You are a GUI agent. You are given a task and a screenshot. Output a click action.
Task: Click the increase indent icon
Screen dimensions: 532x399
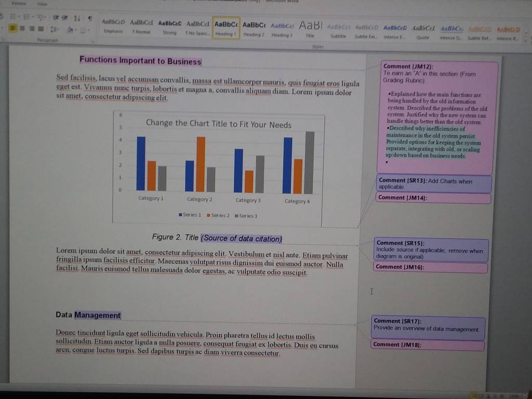65,17
